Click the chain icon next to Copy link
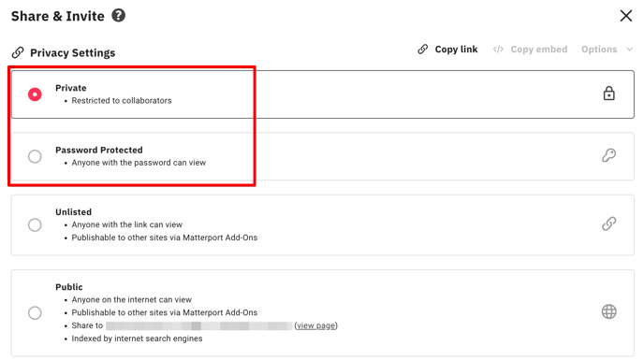 pyautogui.click(x=423, y=50)
